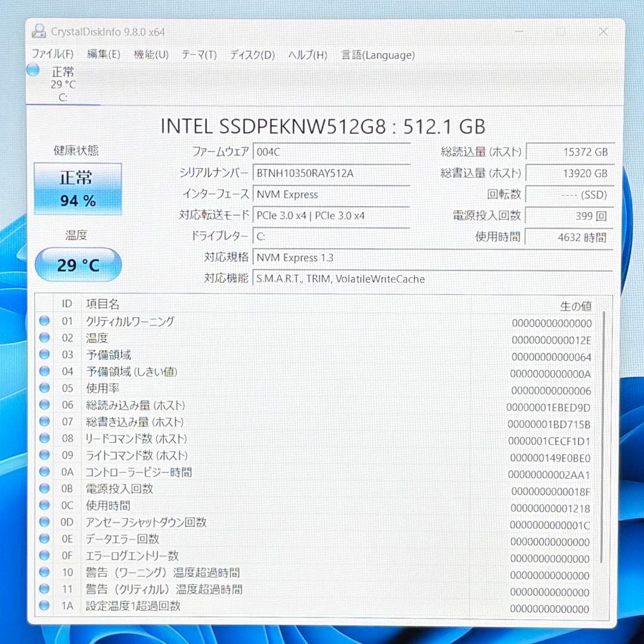Viewport: 644px width, 644px height.
Task: Click the standard field NVM Express 1.3
Action: tap(433, 258)
